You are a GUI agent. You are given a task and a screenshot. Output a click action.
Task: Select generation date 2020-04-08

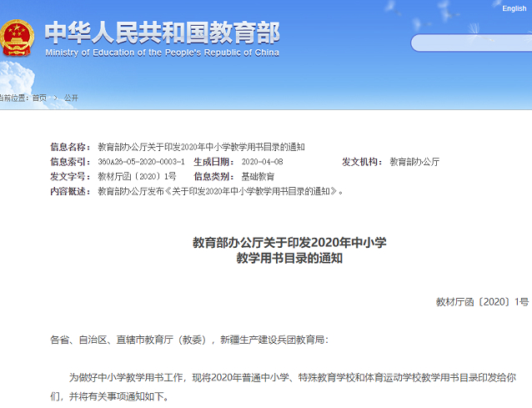262,162
